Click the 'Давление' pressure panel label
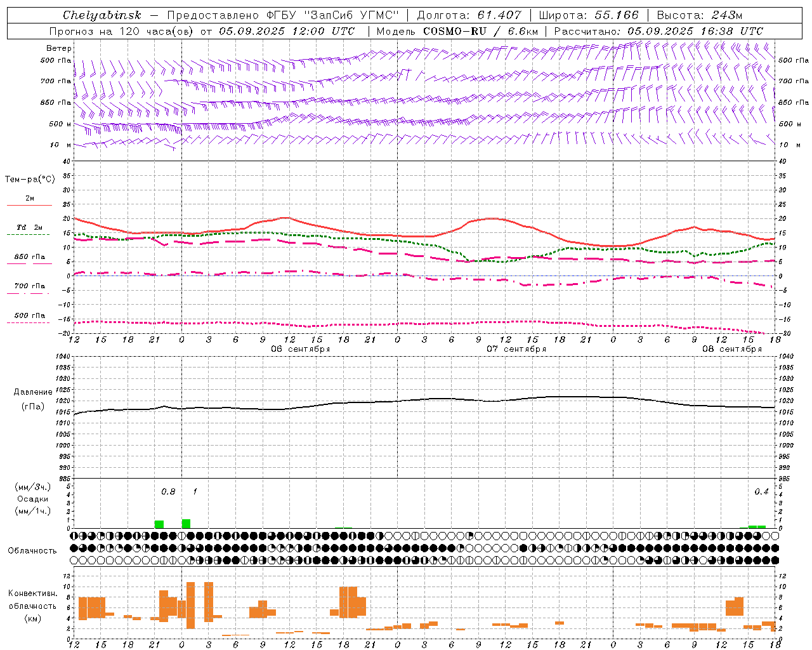This screenshot has width=812, height=650. (x=33, y=392)
